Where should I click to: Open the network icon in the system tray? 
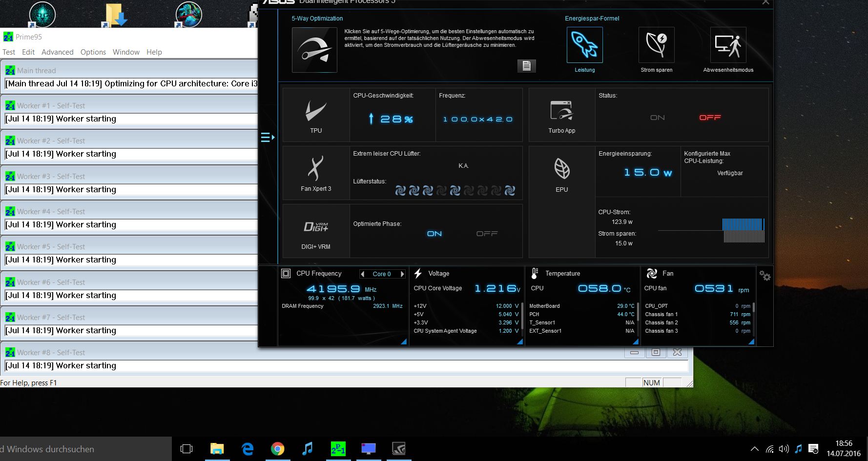point(769,449)
